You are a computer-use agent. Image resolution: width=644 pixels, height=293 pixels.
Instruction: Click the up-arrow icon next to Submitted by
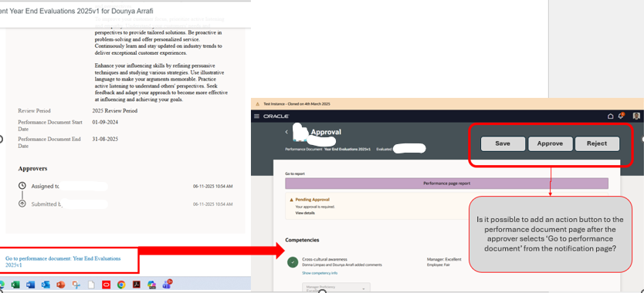(22, 204)
